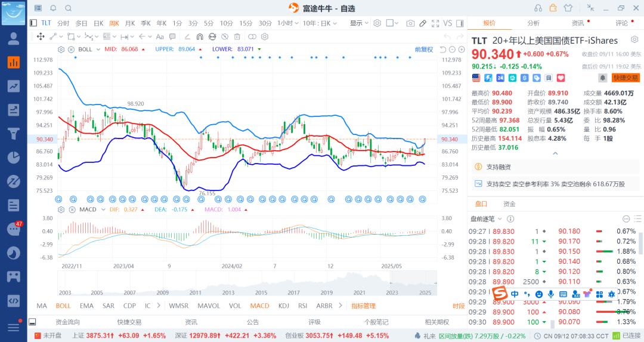The width and height of the screenshot is (644, 342).
Task: Take a chart screenshot with camera icon
Action: pyautogui.click(x=410, y=23)
